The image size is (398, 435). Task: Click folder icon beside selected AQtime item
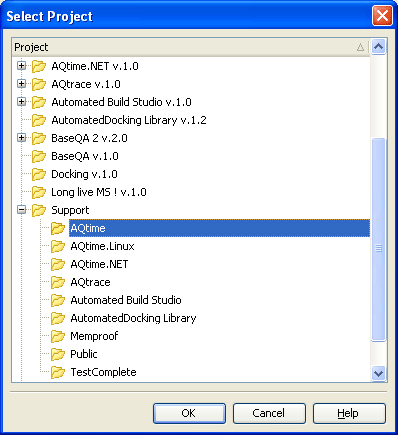(x=58, y=228)
